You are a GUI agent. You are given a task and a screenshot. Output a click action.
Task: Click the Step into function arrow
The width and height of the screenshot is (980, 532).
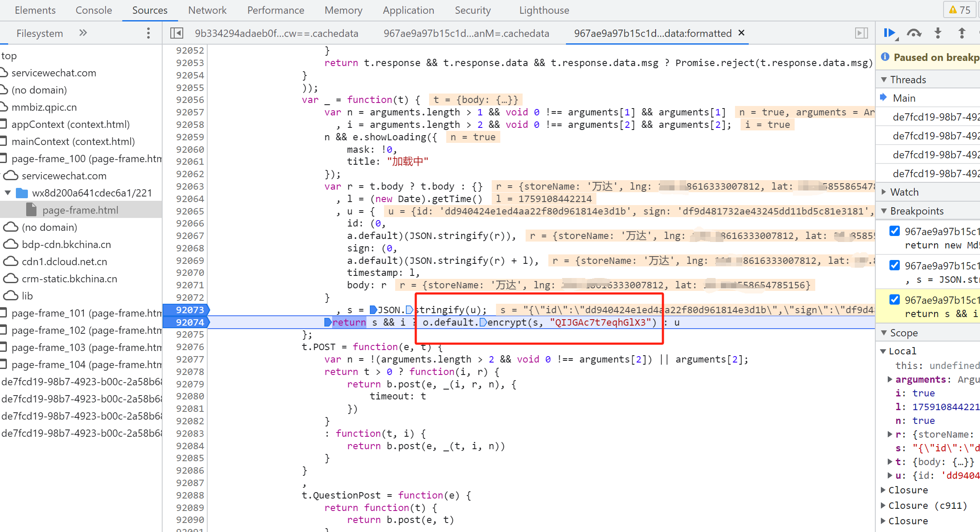(938, 33)
